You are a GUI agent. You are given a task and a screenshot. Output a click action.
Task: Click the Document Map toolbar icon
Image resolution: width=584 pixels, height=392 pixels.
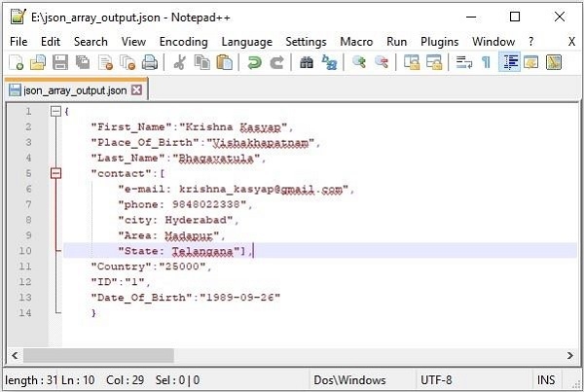[554, 62]
